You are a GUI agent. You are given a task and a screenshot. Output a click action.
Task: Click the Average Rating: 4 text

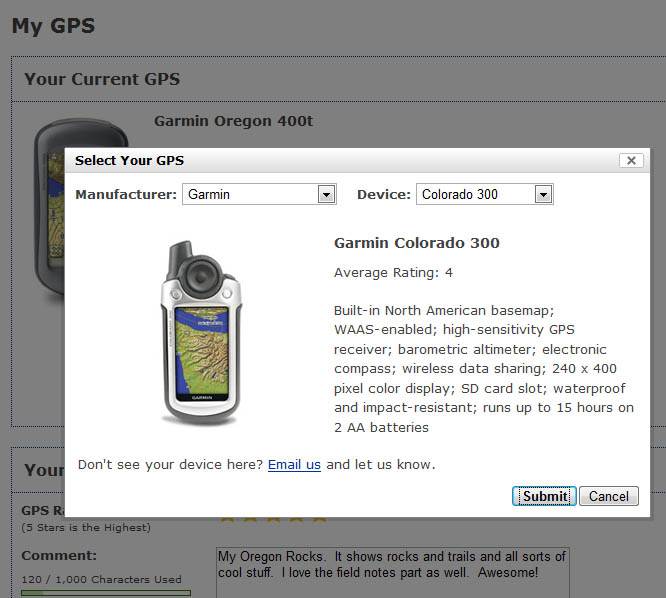click(393, 273)
